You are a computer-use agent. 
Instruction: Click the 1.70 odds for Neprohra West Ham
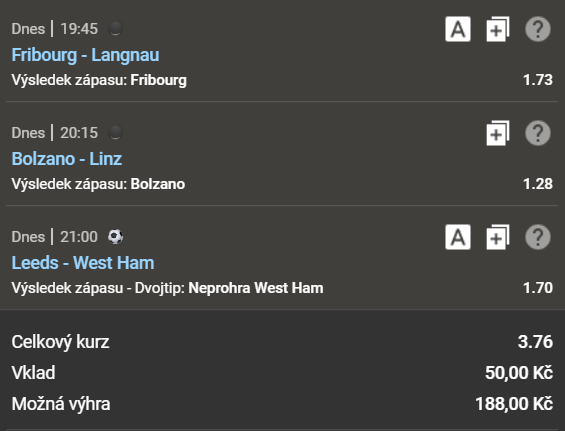pos(538,288)
